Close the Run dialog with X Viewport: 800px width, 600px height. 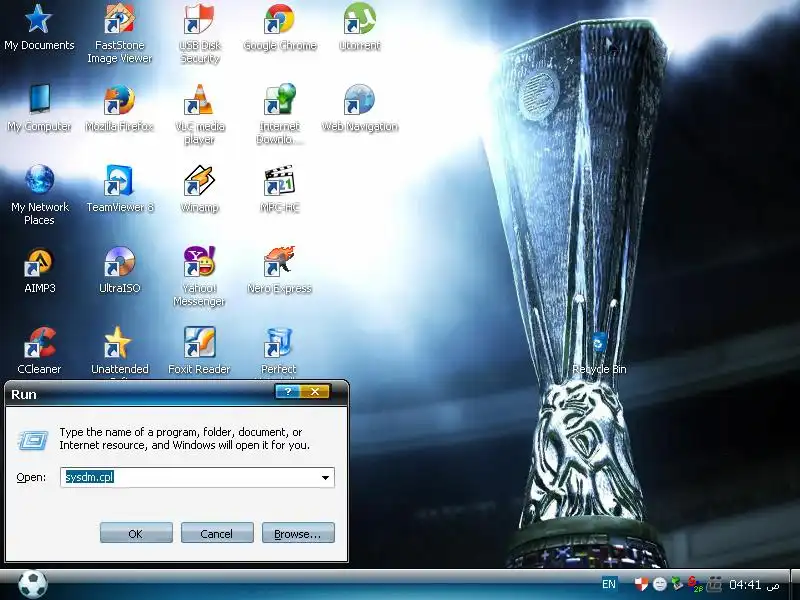click(315, 391)
